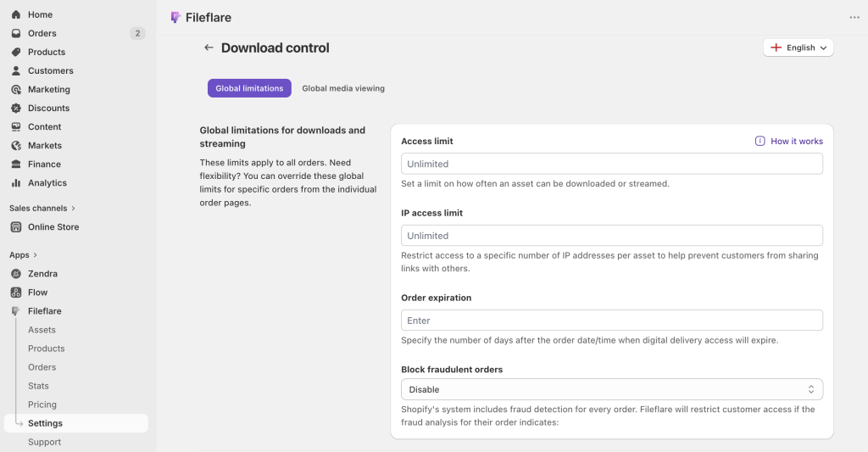This screenshot has height=452, width=868.
Task: Click the Download control page title
Action: point(275,47)
